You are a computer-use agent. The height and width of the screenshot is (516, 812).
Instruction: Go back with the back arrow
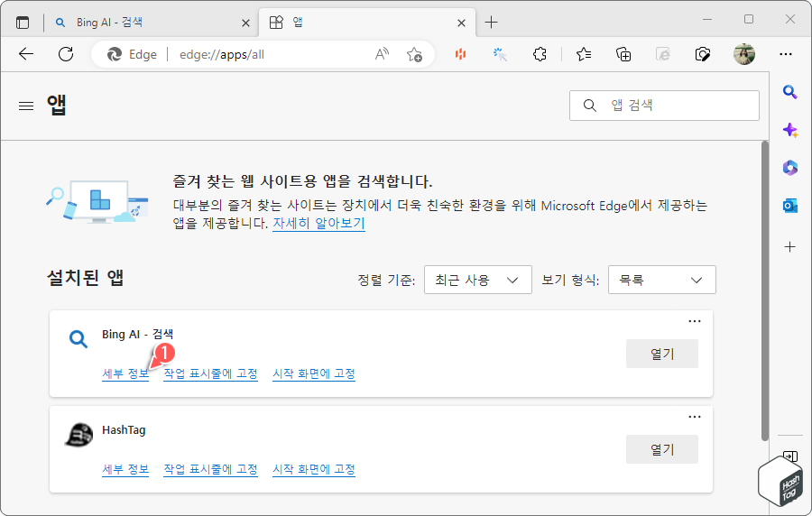[26, 54]
